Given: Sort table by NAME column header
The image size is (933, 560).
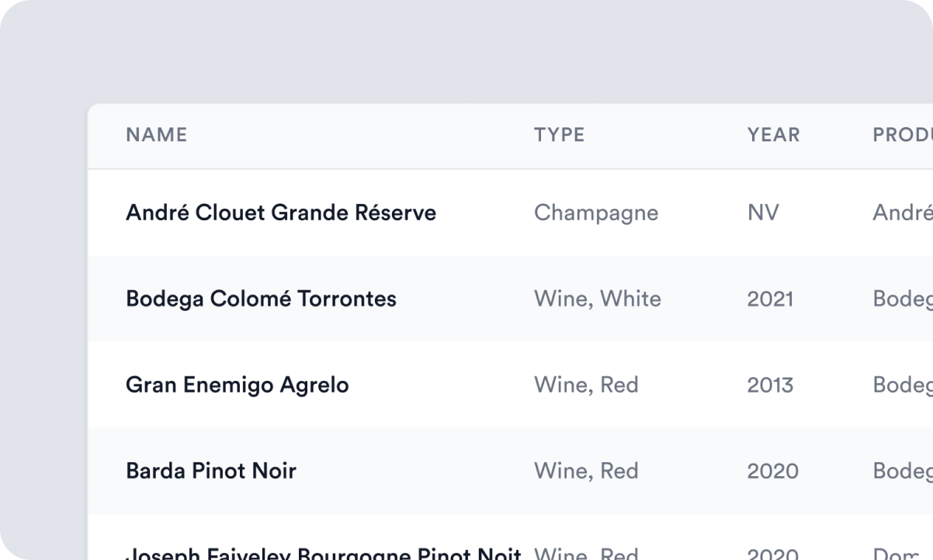Looking at the screenshot, I should click(156, 135).
